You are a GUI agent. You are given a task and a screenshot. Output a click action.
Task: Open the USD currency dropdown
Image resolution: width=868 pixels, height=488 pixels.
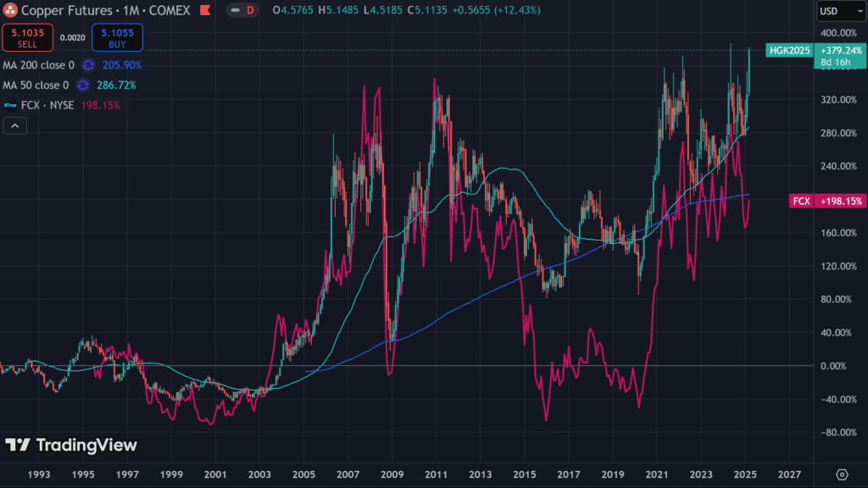coord(841,11)
